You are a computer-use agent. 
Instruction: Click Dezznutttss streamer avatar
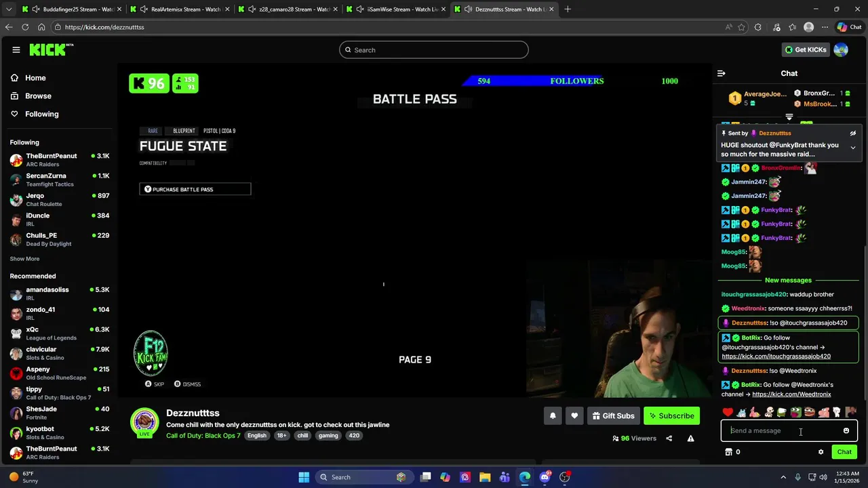144,422
